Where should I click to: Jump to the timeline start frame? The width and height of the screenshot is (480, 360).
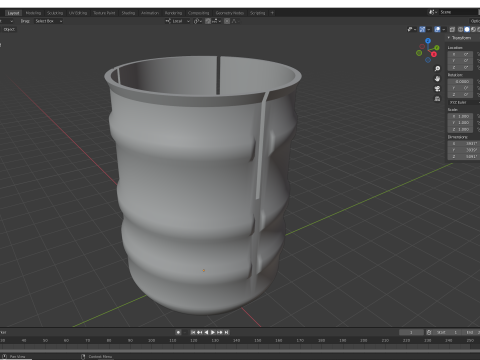tap(193, 332)
